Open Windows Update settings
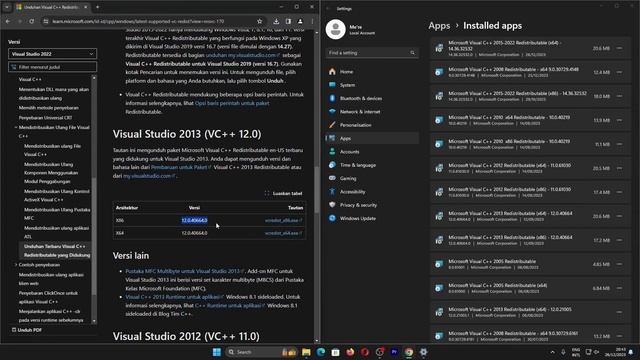 [x=372, y=218]
